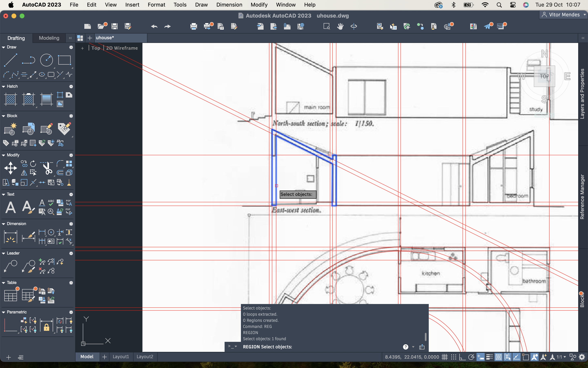588x368 pixels.
Task: Select the Move tool in Modify panel
Action: (10, 168)
